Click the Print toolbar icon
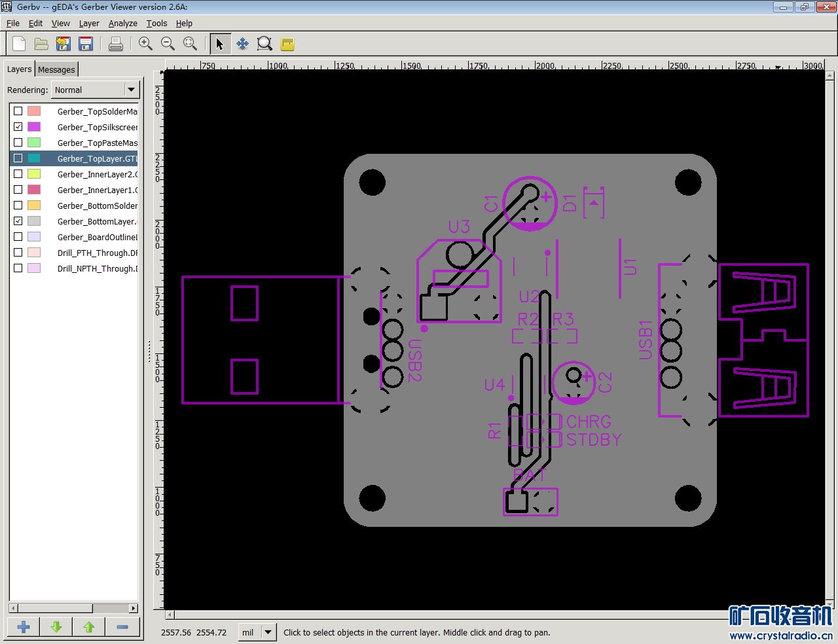The width and height of the screenshot is (838, 644). coord(116,44)
